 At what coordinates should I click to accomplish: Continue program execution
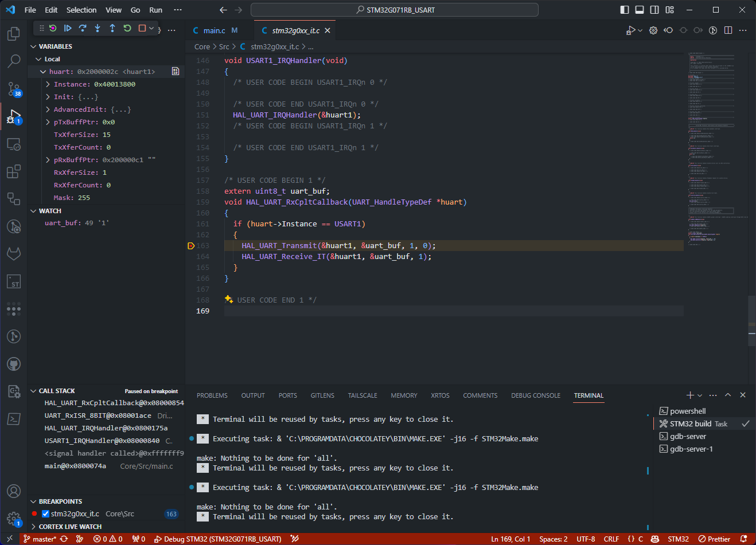click(67, 28)
